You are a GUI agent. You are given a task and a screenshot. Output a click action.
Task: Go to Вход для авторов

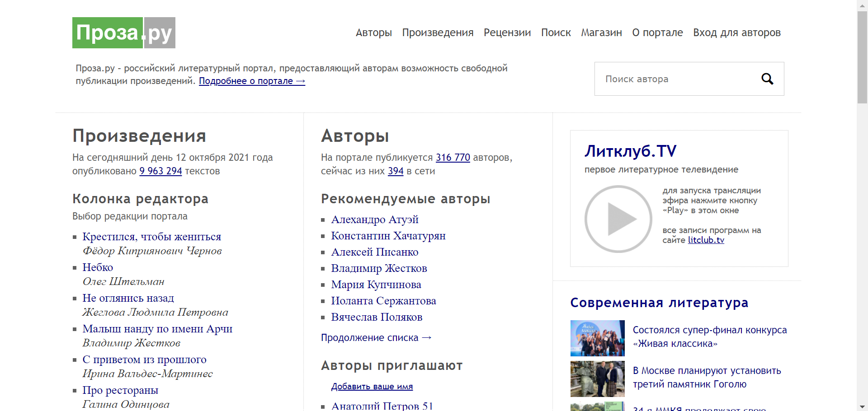(x=737, y=33)
